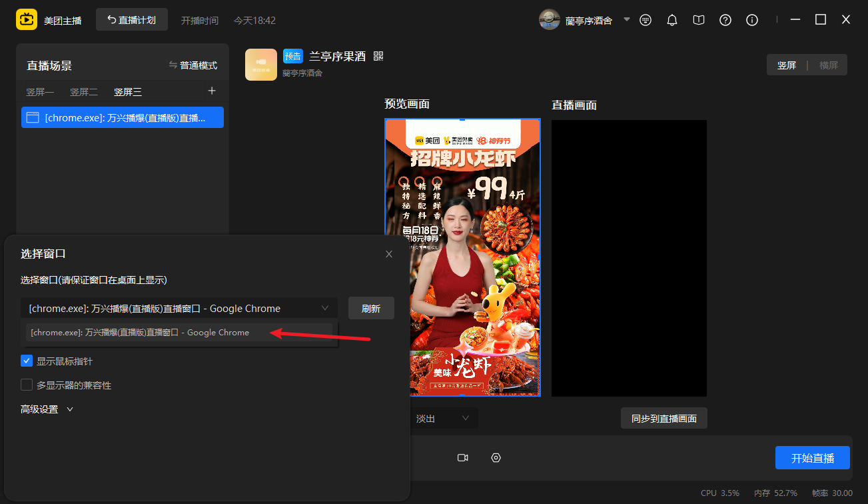Close the 选择窗口 dialog
The image size is (868, 504).
pyautogui.click(x=389, y=254)
